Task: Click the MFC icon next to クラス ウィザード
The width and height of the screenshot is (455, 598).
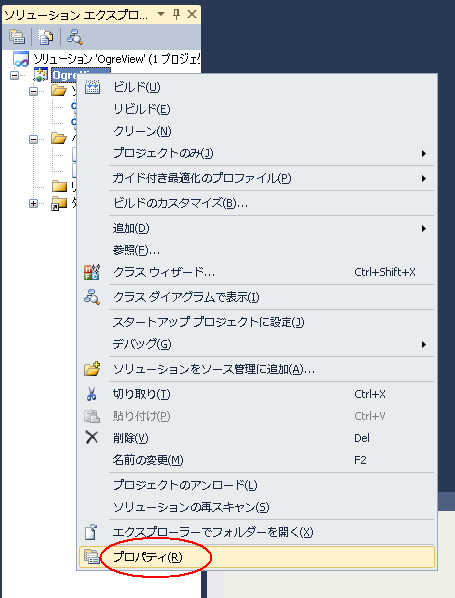Action: pos(92,272)
